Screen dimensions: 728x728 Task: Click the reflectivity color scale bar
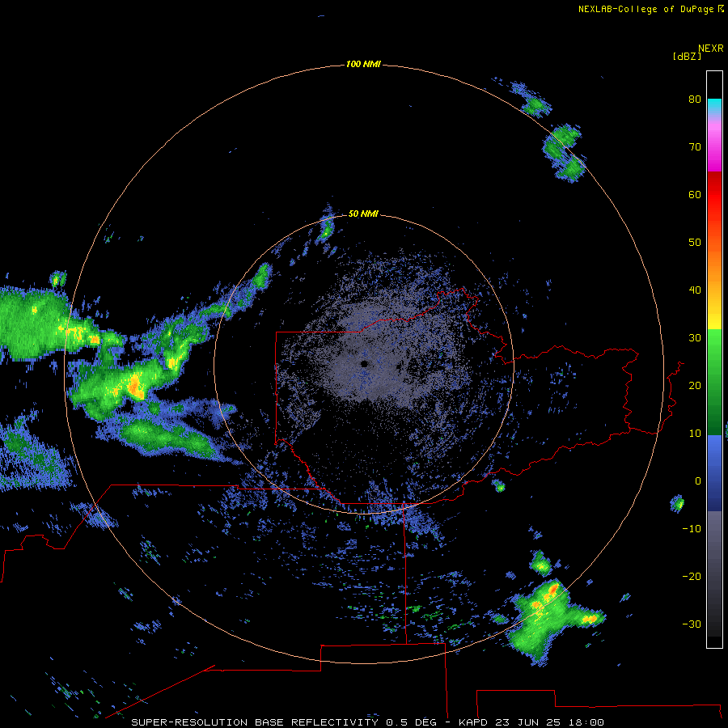click(714, 359)
